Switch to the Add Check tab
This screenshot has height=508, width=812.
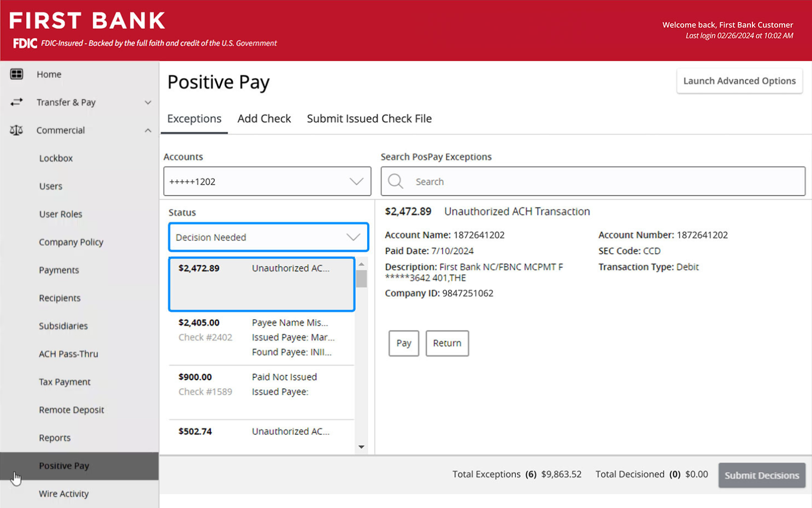click(264, 119)
